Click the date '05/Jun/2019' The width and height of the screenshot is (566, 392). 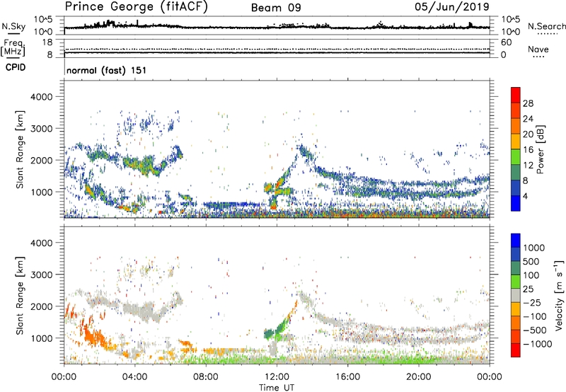[452, 6]
